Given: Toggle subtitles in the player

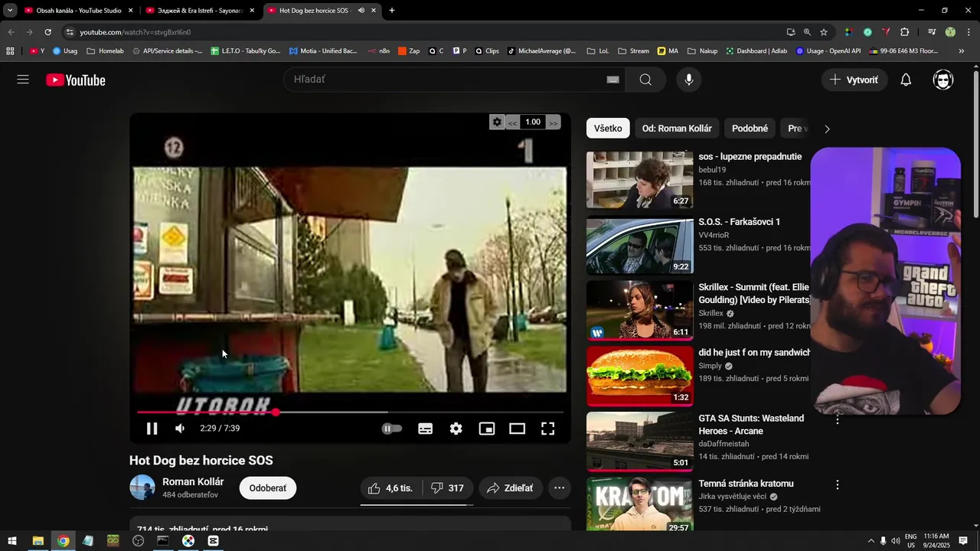Looking at the screenshot, I should tap(426, 429).
